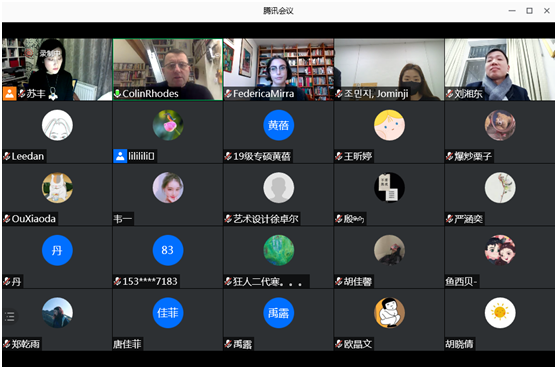Image resolution: width=557 pixels, height=369 pixels.
Task: Click the orange host icon beside 苏丰
Action: pyautogui.click(x=10, y=93)
